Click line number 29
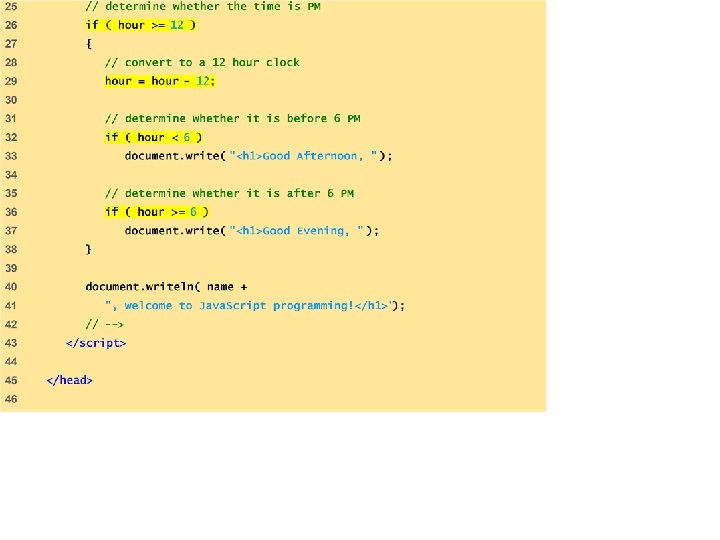Screen dimensions: 720x540 point(11,81)
